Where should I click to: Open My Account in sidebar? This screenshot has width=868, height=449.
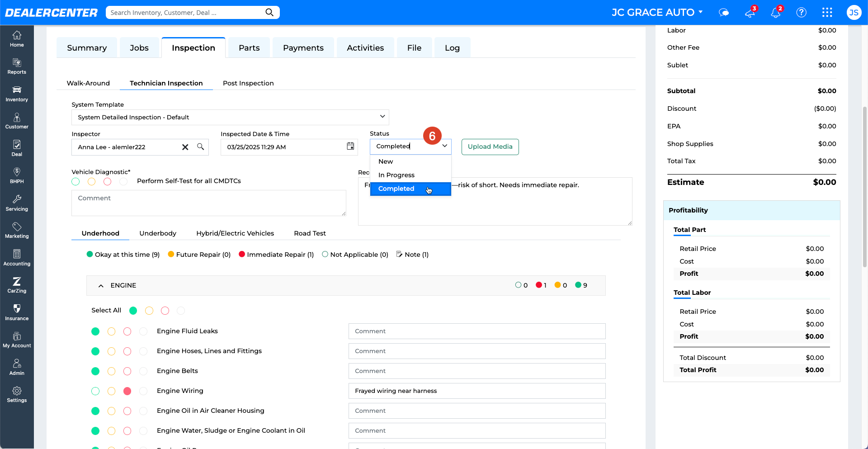click(x=17, y=340)
